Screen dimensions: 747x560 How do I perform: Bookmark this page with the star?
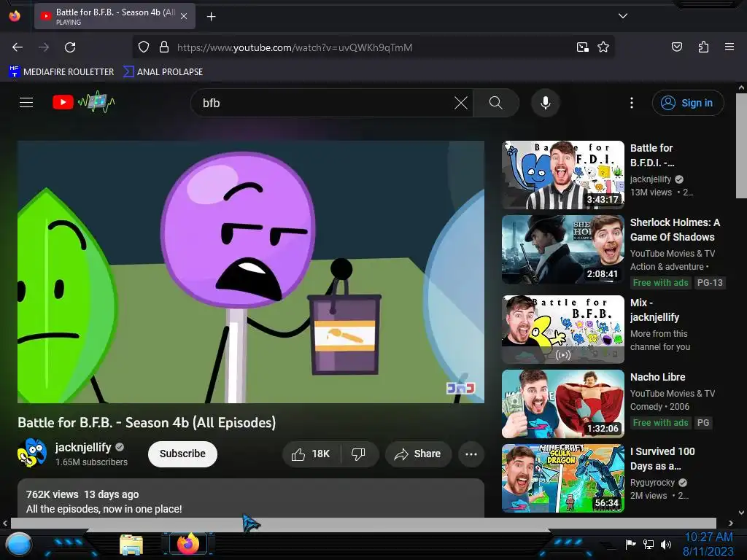pyautogui.click(x=603, y=47)
